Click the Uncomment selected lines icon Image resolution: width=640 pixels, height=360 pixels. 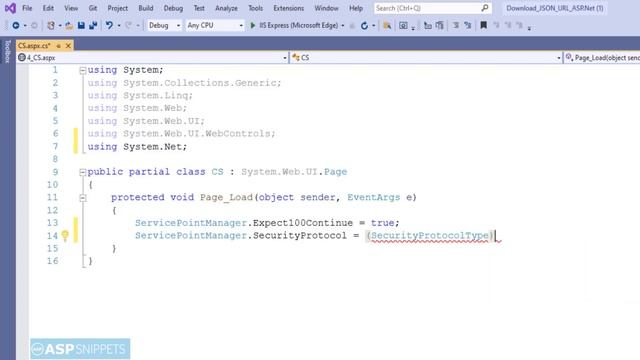tap(439, 26)
